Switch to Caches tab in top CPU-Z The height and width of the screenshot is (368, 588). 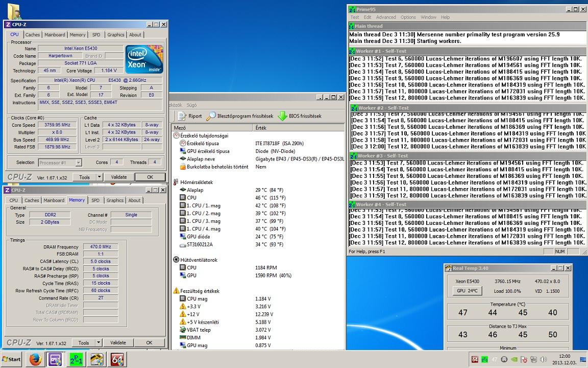(33, 35)
